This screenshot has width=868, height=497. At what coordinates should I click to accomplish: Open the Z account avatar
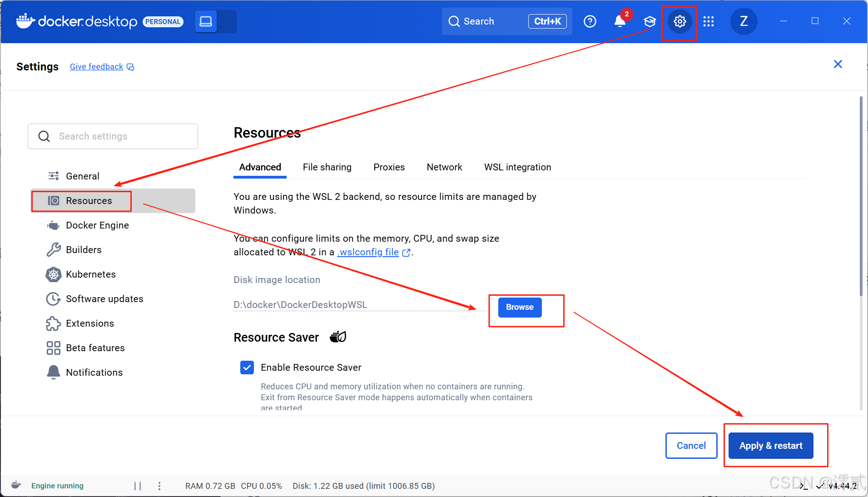click(x=744, y=21)
